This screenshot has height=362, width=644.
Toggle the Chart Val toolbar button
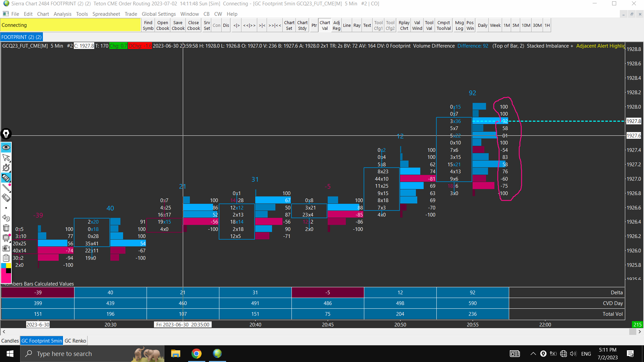point(325,25)
